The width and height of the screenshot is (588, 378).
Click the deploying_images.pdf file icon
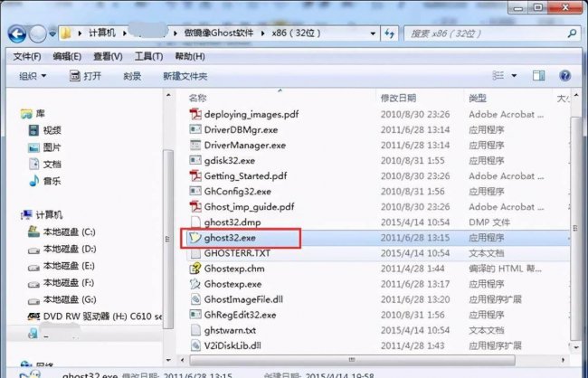point(195,114)
